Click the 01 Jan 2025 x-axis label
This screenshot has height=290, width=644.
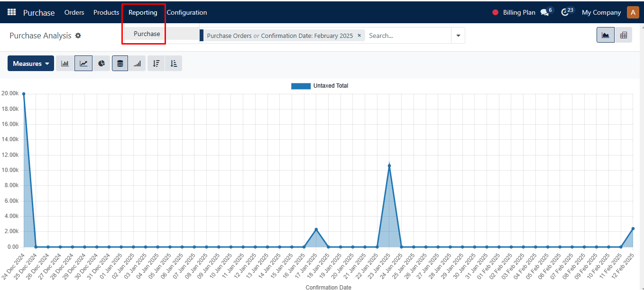coord(111,267)
